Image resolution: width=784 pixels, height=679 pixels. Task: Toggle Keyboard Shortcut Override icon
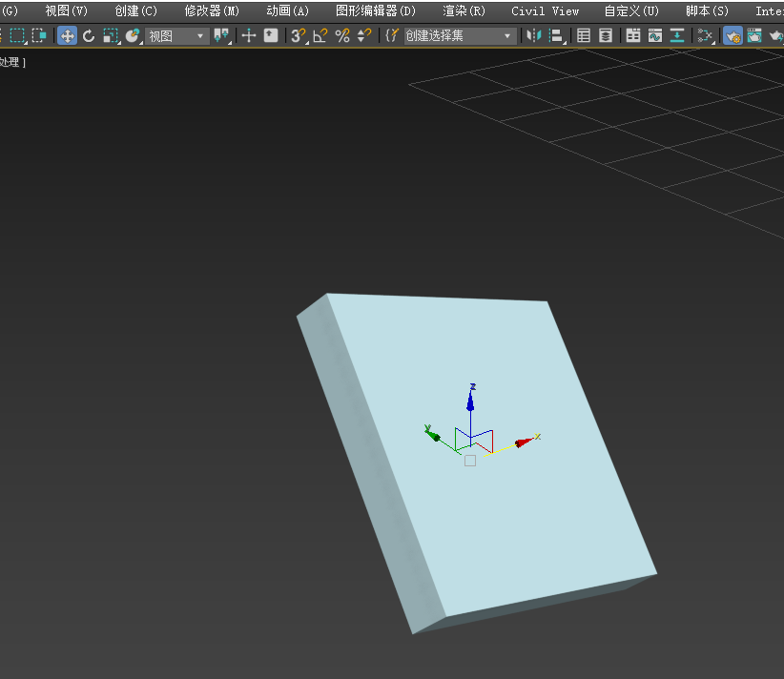click(x=271, y=35)
